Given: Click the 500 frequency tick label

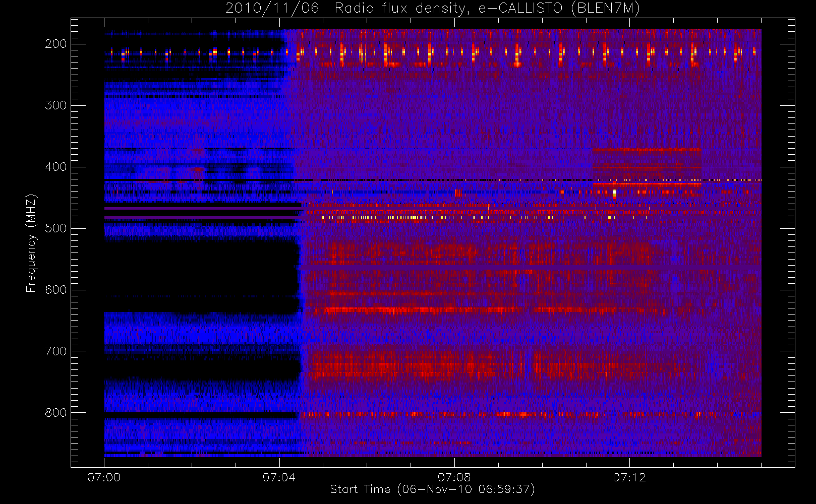Looking at the screenshot, I should click(x=56, y=228).
